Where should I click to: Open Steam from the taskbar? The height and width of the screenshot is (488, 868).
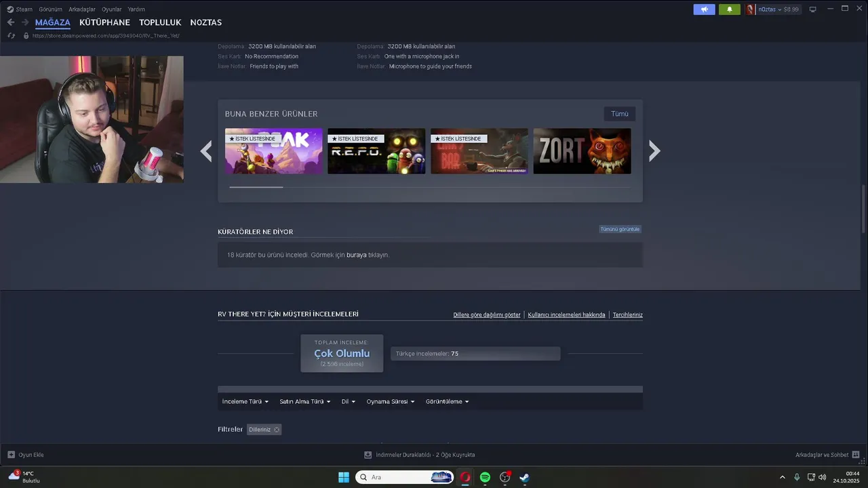[524, 477]
